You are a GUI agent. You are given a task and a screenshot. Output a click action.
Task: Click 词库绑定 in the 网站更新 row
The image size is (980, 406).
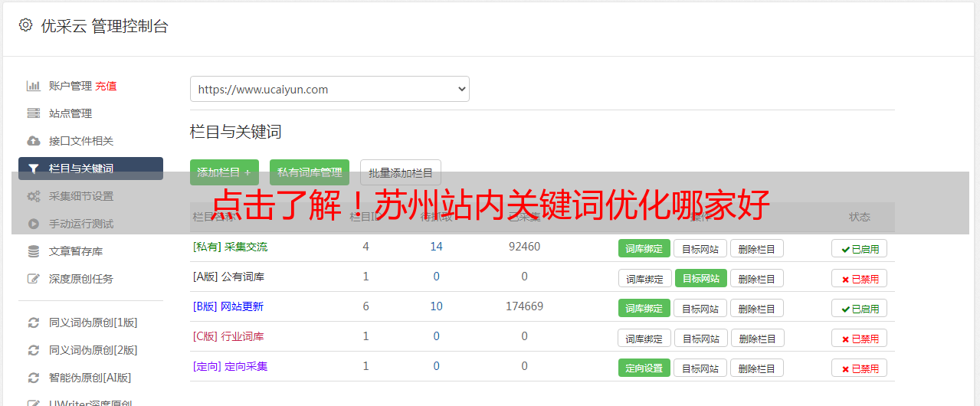[x=644, y=308]
